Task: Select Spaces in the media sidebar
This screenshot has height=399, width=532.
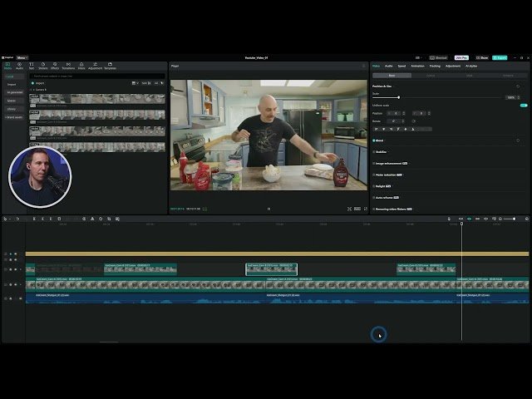Action: (12, 101)
